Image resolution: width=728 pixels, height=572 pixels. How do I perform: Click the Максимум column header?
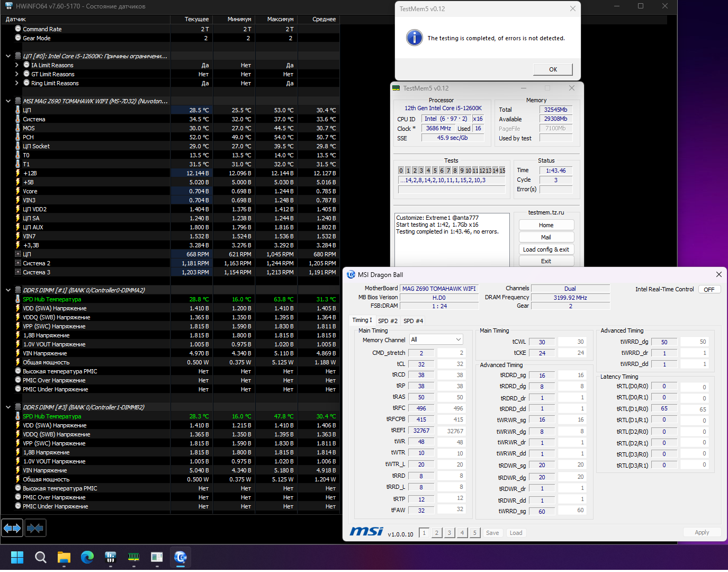click(x=276, y=19)
